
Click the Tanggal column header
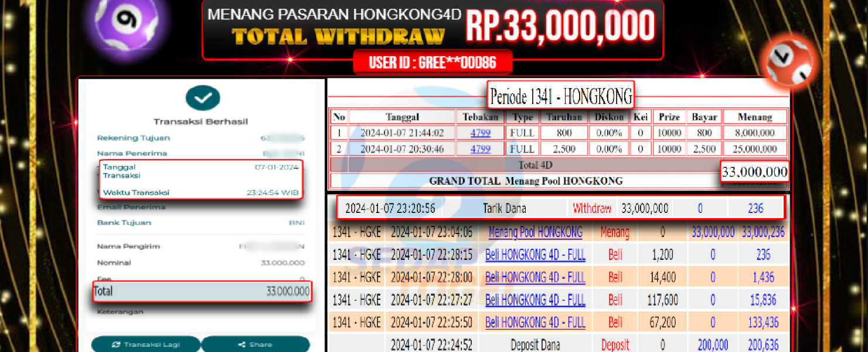[402, 117]
